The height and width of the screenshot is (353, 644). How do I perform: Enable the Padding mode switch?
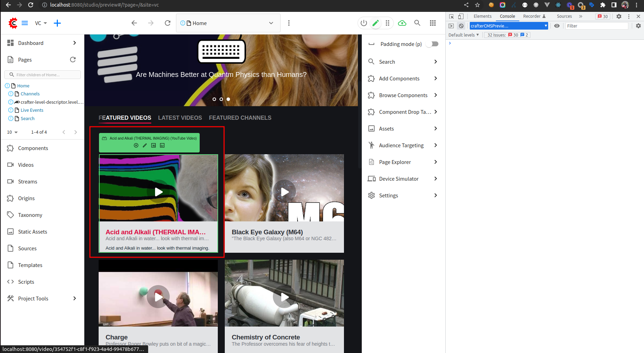point(432,44)
